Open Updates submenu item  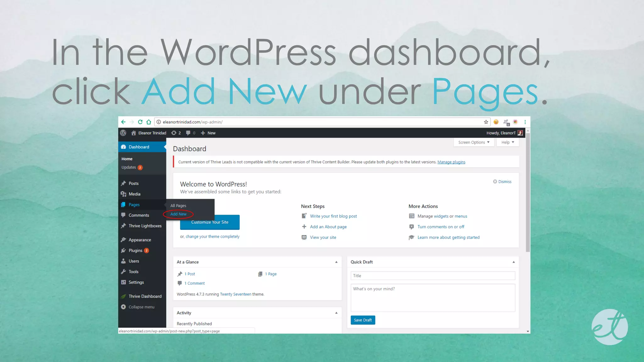pos(132,167)
